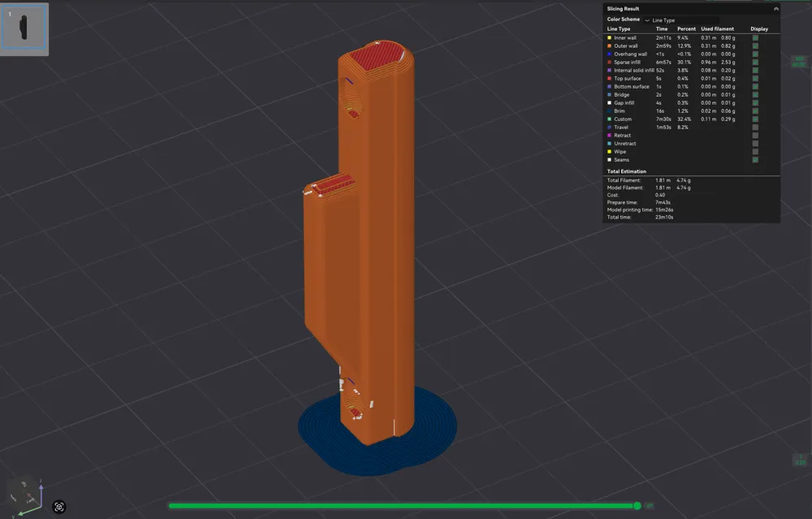Toggle Seams display checkbox
The image size is (812, 519).
point(755,160)
